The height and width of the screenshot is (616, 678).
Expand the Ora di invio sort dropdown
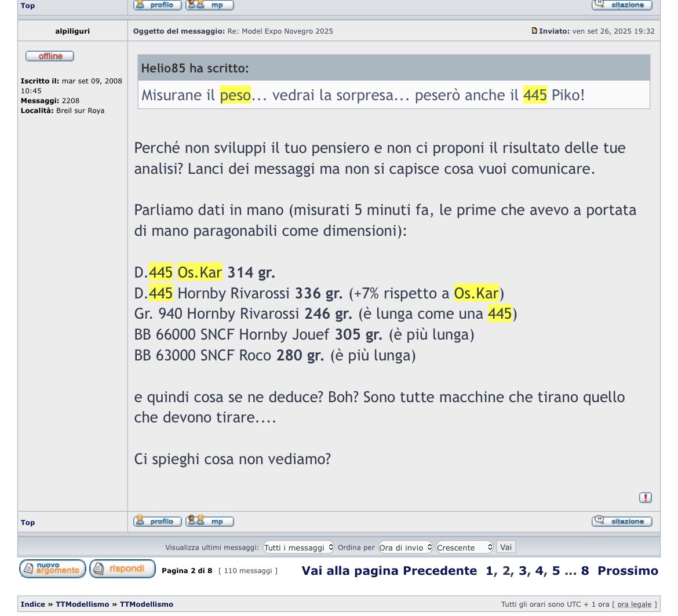tap(406, 548)
